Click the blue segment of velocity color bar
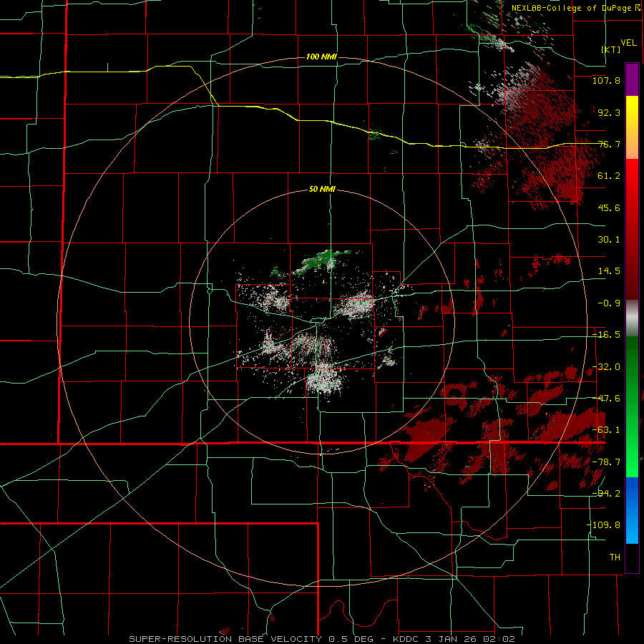 coord(632,510)
